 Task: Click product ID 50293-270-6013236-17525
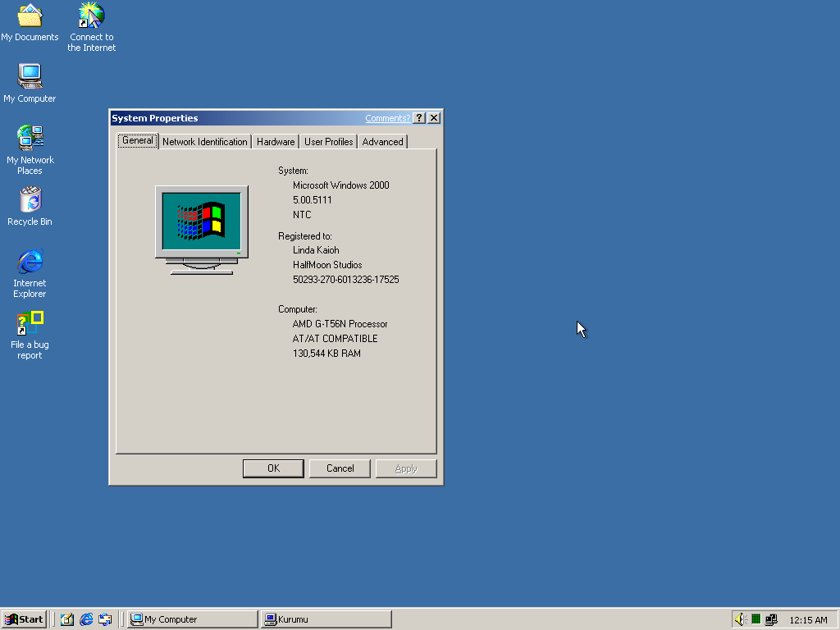pyautogui.click(x=346, y=280)
